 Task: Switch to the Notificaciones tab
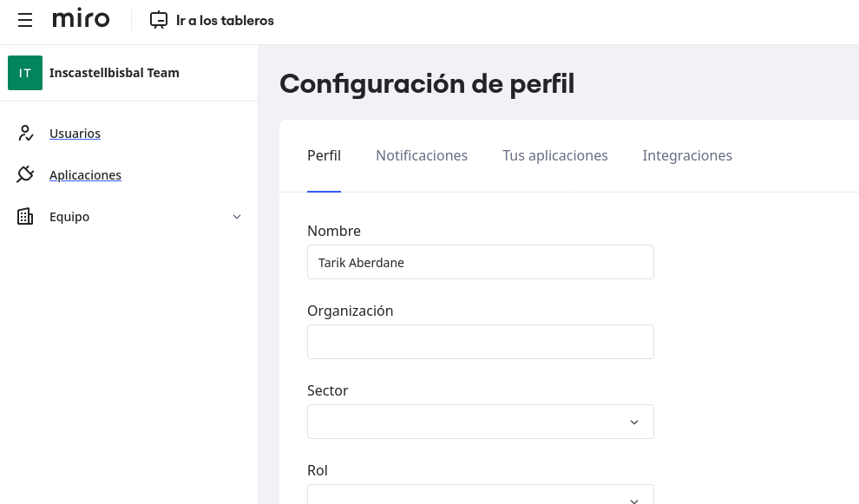[422, 156]
